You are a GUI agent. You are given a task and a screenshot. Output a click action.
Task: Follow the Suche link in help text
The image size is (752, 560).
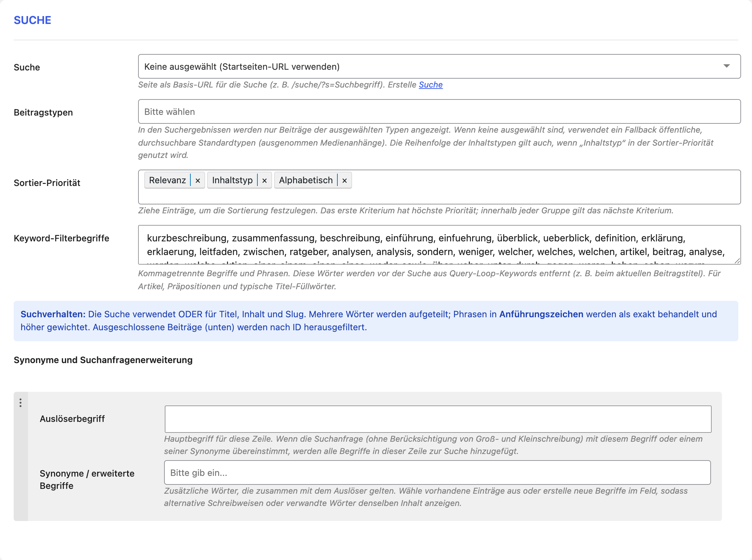click(x=431, y=85)
